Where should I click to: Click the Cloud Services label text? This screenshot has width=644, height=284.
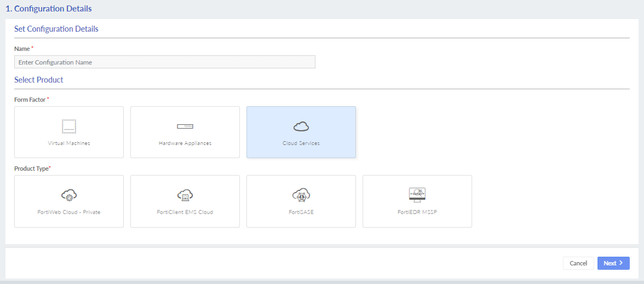coord(301,143)
